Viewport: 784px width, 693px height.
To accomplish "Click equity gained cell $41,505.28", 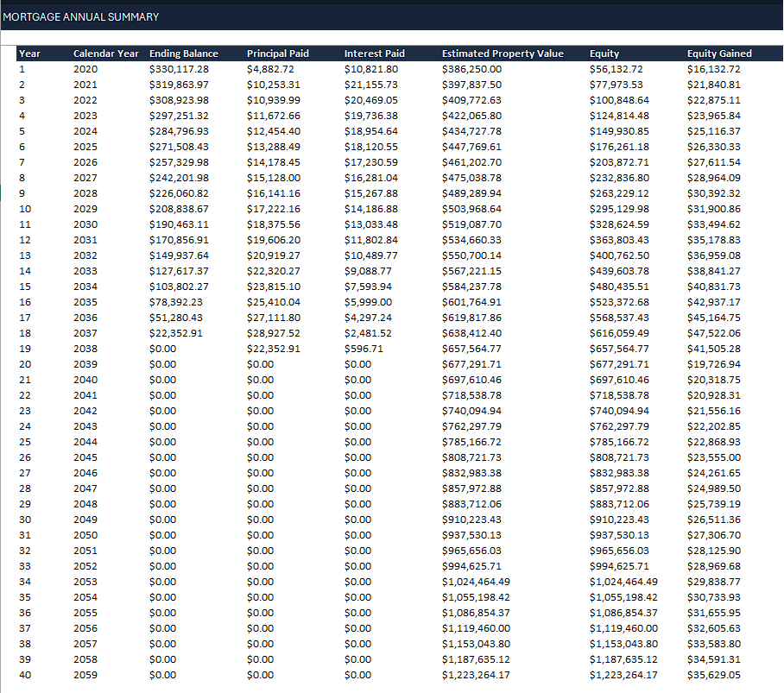I will pos(713,349).
